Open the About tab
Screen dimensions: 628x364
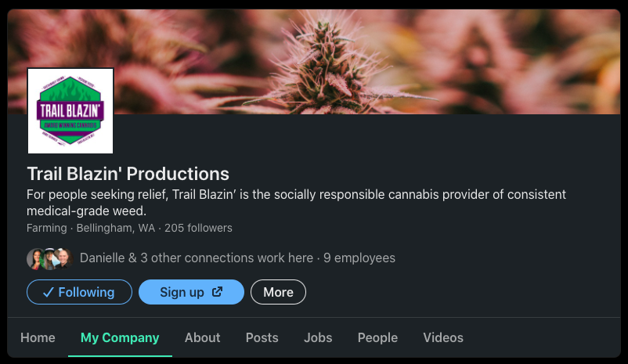click(x=202, y=337)
